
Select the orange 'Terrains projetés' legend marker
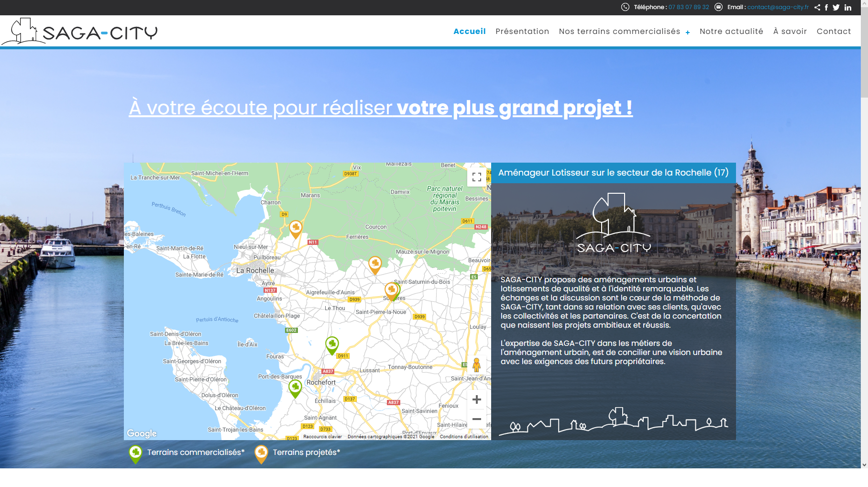coord(261,452)
